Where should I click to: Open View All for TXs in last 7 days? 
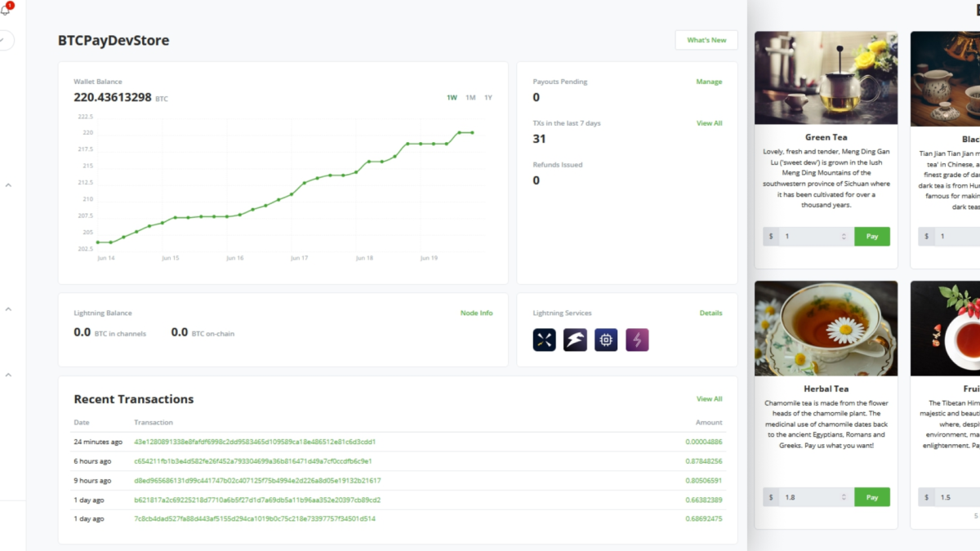pos(709,123)
